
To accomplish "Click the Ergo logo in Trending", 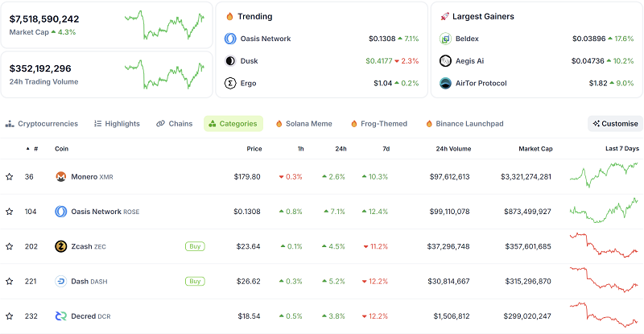I will [230, 83].
